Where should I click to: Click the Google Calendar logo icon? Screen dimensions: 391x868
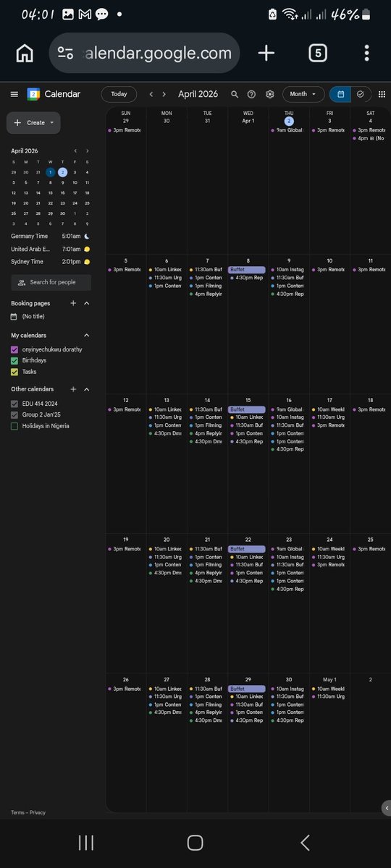pos(33,94)
